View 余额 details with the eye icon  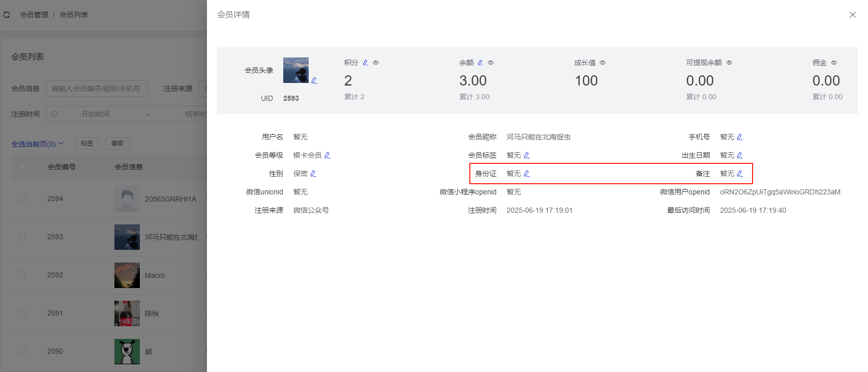coord(491,63)
